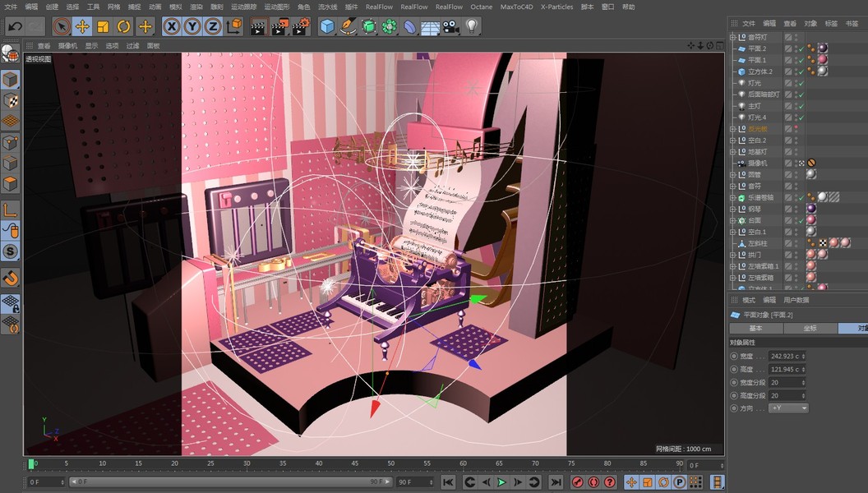Expand the 乐谱卷轴 object

click(733, 197)
